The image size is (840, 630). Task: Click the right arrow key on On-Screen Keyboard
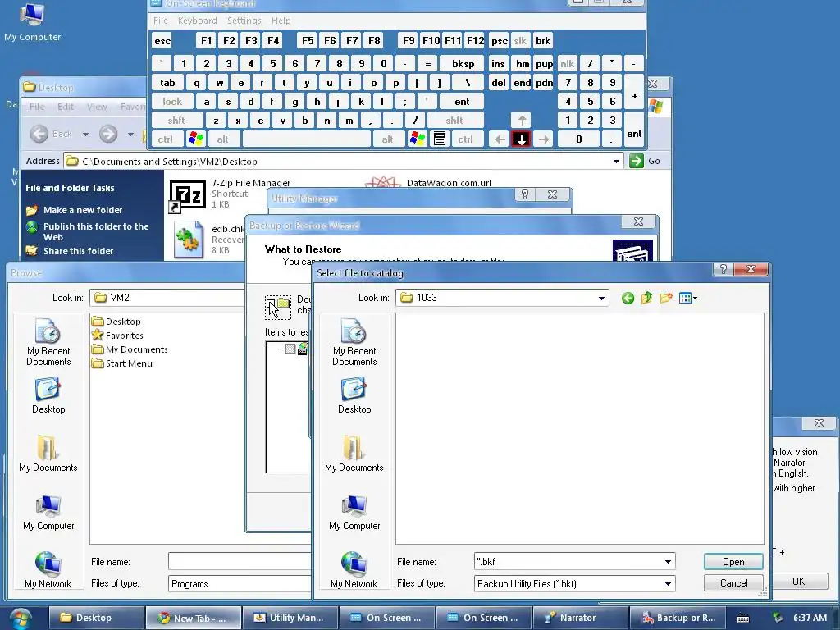coord(543,139)
